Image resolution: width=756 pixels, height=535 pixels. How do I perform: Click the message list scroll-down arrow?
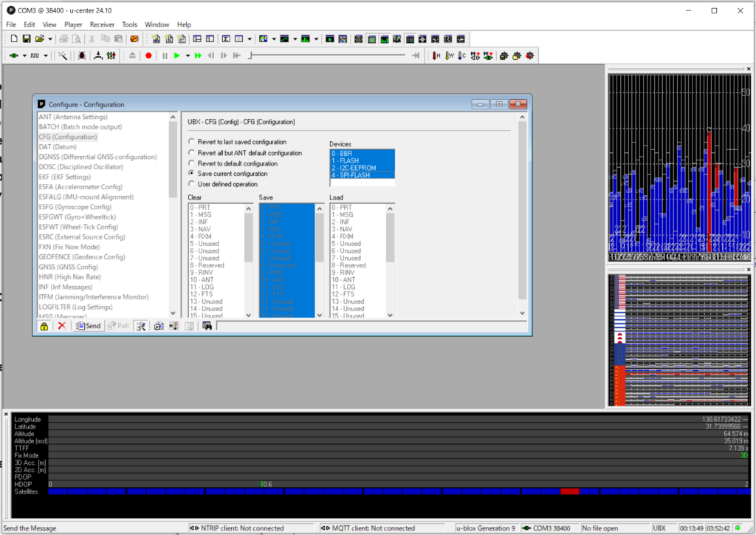pyautogui.click(x=173, y=313)
